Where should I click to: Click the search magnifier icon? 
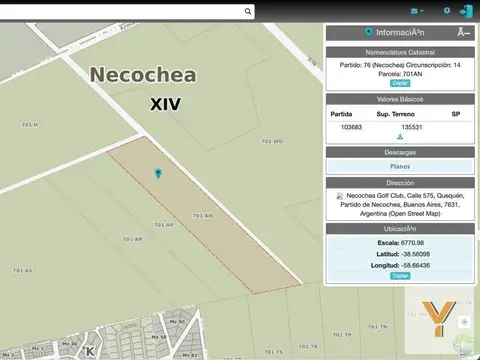(248, 11)
